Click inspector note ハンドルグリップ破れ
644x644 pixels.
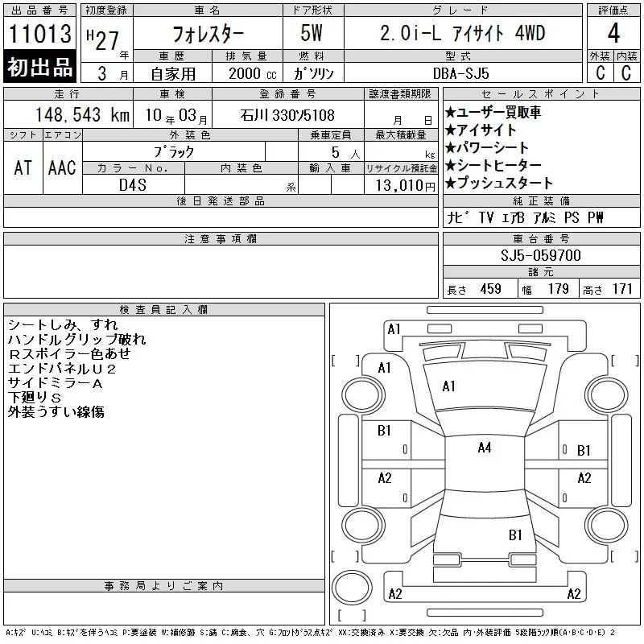pos(76,339)
